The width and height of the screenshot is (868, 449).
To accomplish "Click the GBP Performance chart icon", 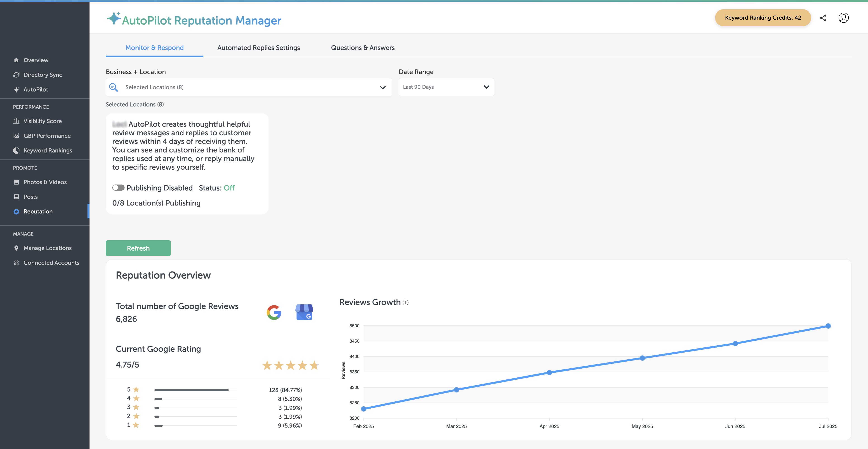I will (x=16, y=136).
